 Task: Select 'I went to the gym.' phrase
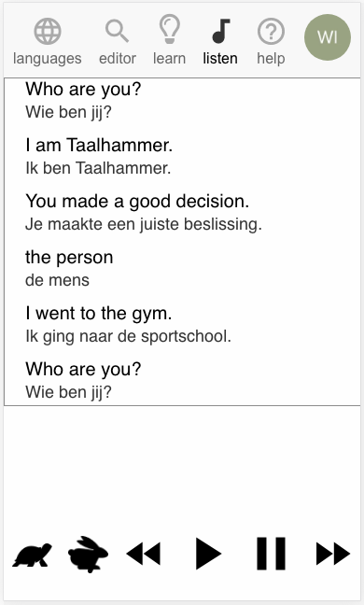98,314
